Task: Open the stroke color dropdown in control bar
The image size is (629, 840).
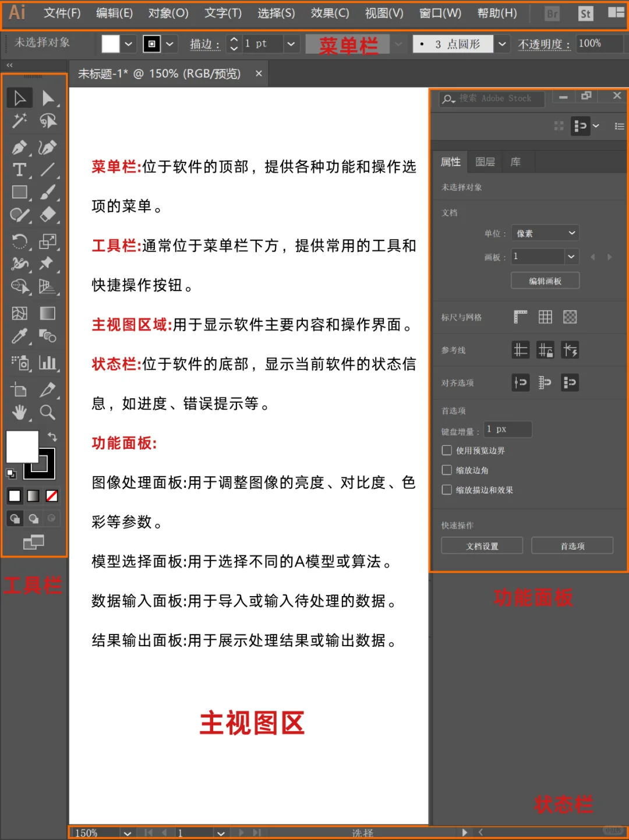Action: [169, 44]
